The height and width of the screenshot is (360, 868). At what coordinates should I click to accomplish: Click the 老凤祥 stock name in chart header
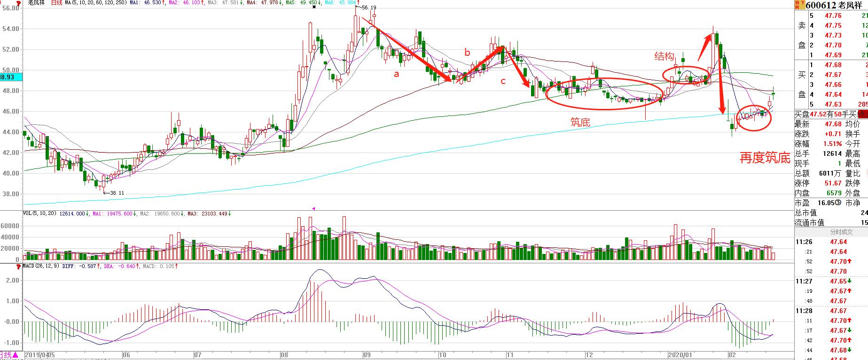[36, 3]
